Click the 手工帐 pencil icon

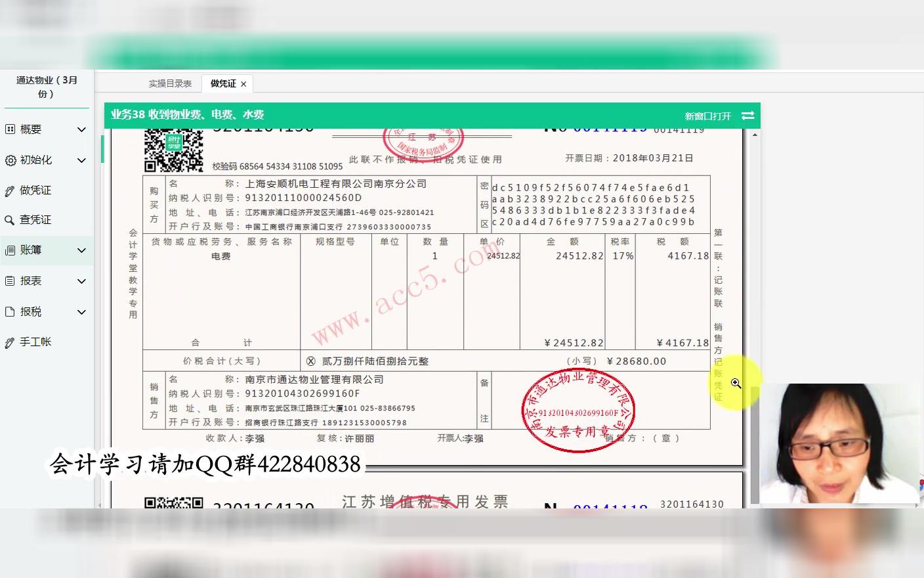point(10,343)
